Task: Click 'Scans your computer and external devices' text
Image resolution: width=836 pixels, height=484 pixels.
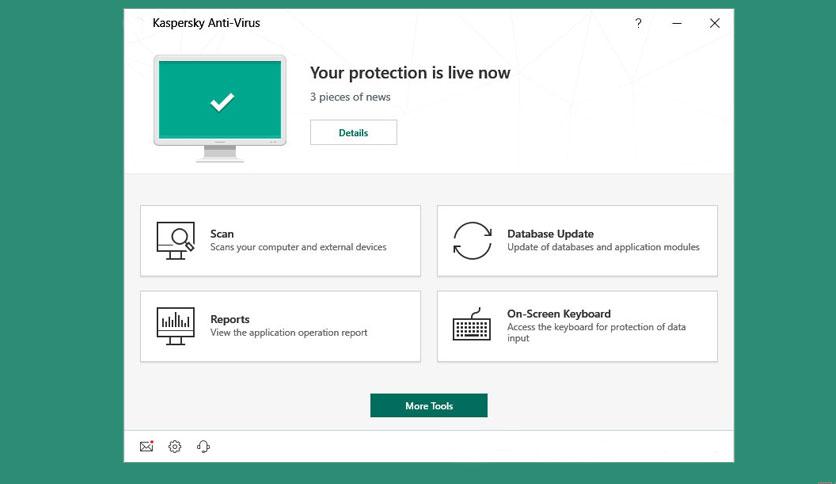Action: (298, 247)
